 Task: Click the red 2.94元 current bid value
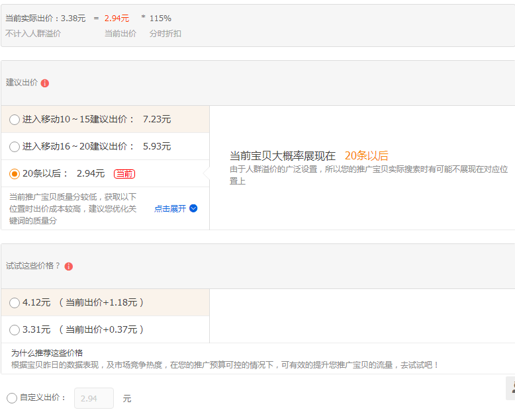[117, 19]
